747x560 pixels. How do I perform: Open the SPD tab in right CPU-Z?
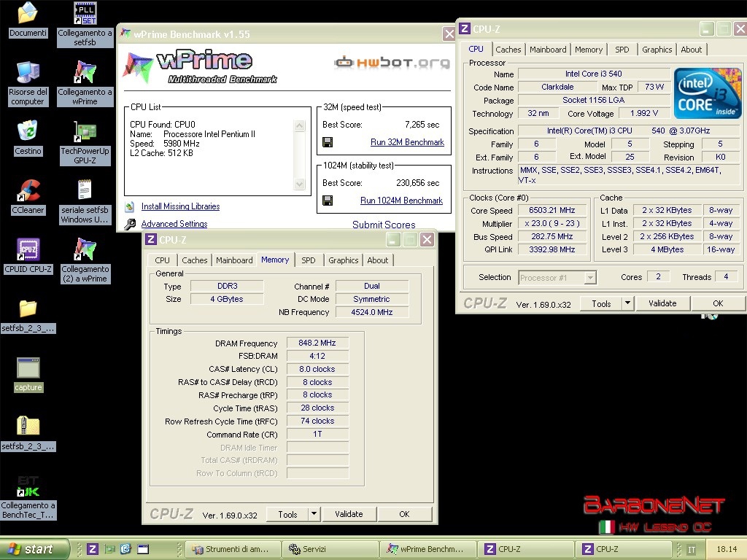[622, 50]
